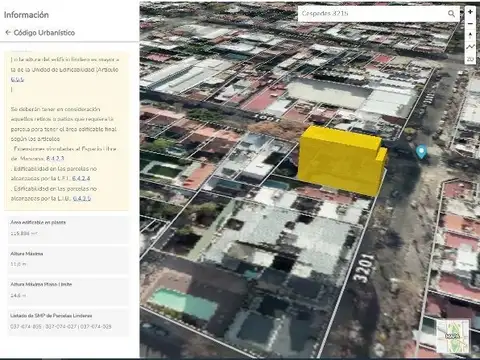Switch map to 2D view
This screenshot has width=480, height=360.
pos(470,59)
